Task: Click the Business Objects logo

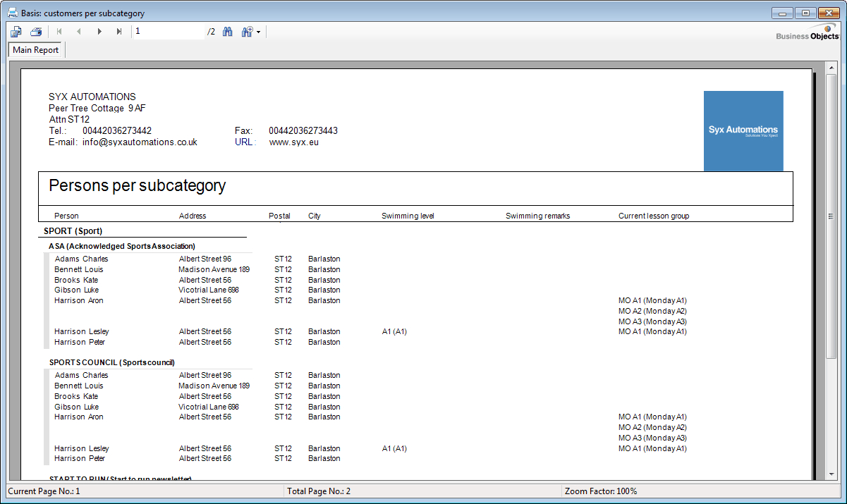Action: pos(808,32)
